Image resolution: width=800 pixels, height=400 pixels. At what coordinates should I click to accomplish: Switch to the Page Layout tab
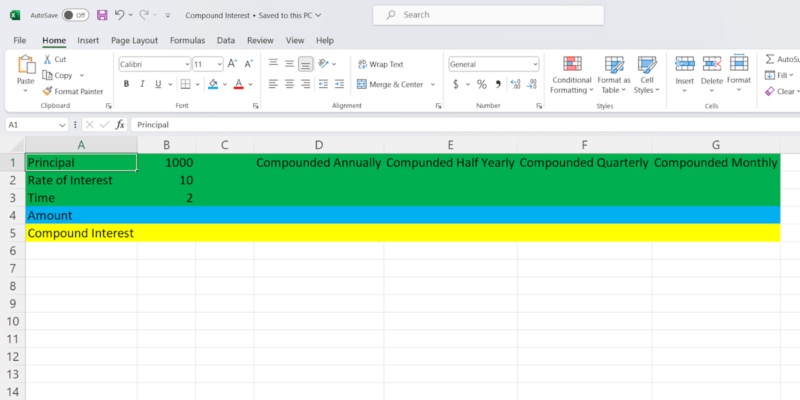click(135, 40)
